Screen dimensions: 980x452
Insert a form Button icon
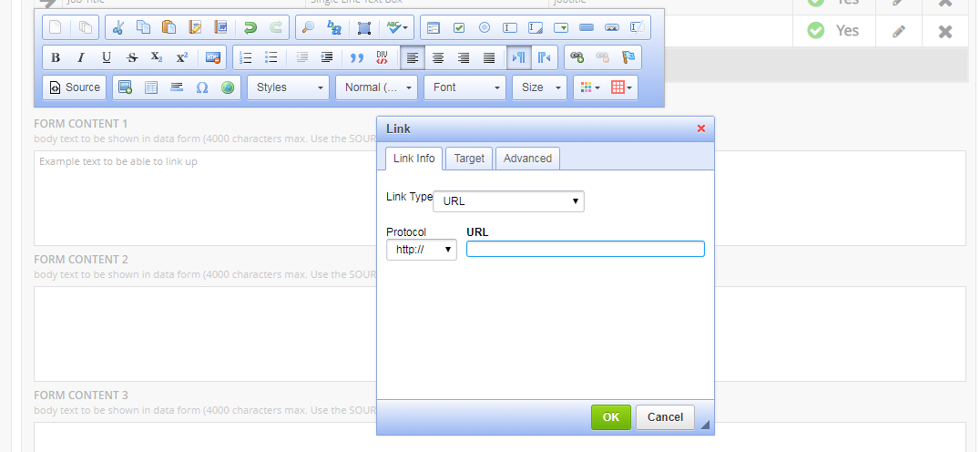point(587,27)
